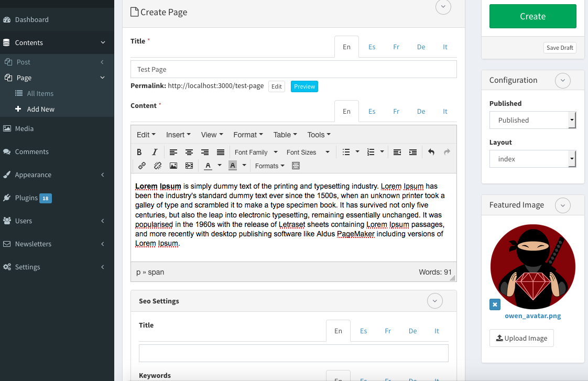Insert image icon in editor toolbar

pos(173,166)
